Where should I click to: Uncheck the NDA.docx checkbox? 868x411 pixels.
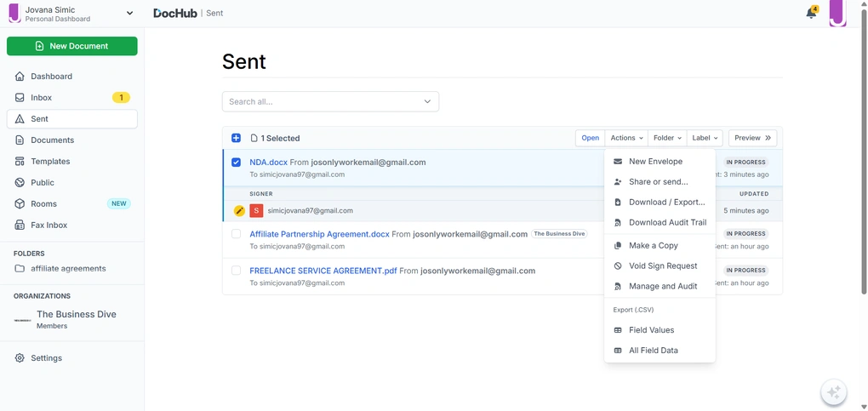(x=237, y=163)
